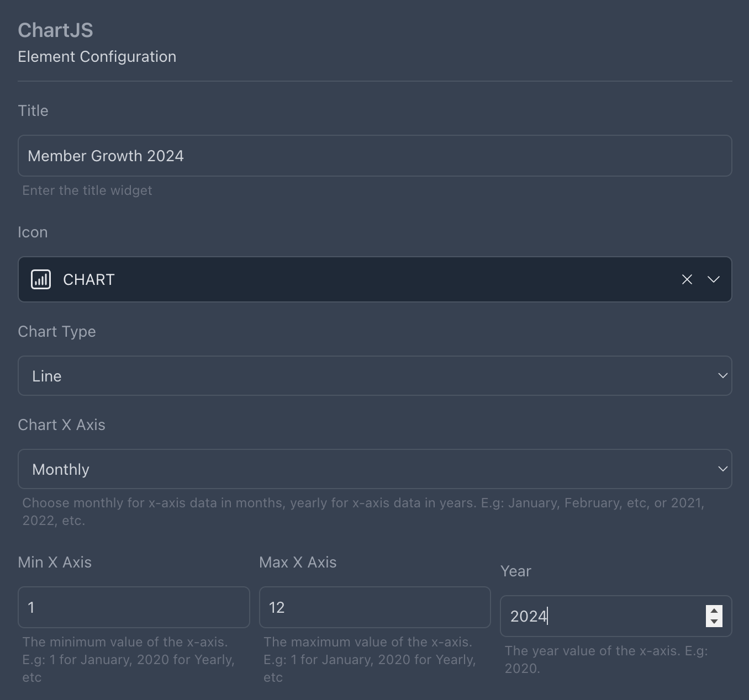This screenshot has height=700, width=749.
Task: Click the 'Enter the title widget' hint
Action: coord(87,190)
